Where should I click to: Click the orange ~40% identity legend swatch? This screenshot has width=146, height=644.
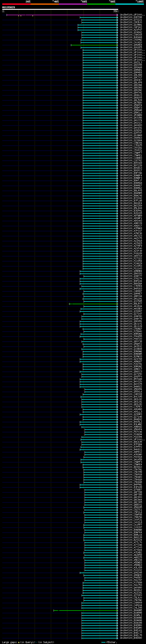(45, 4)
